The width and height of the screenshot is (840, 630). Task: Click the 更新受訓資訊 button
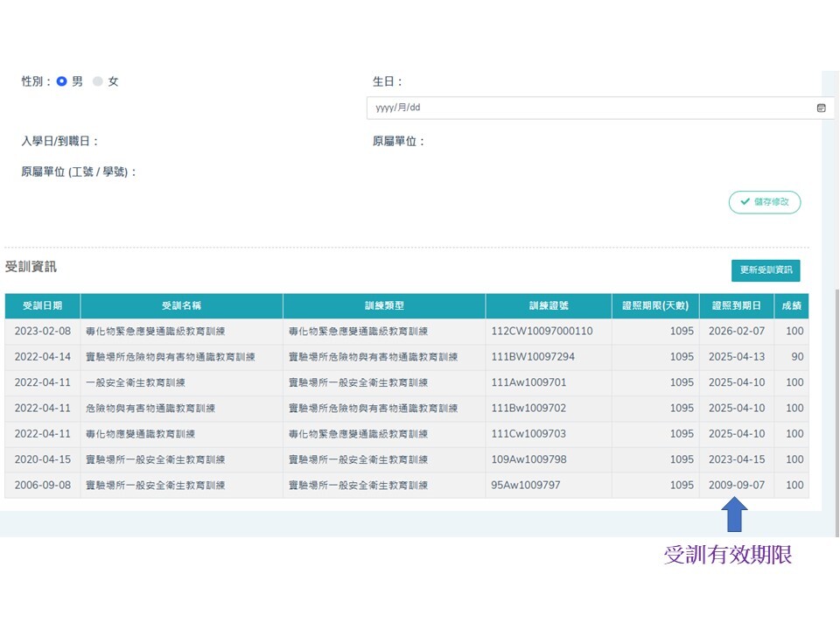(766, 270)
